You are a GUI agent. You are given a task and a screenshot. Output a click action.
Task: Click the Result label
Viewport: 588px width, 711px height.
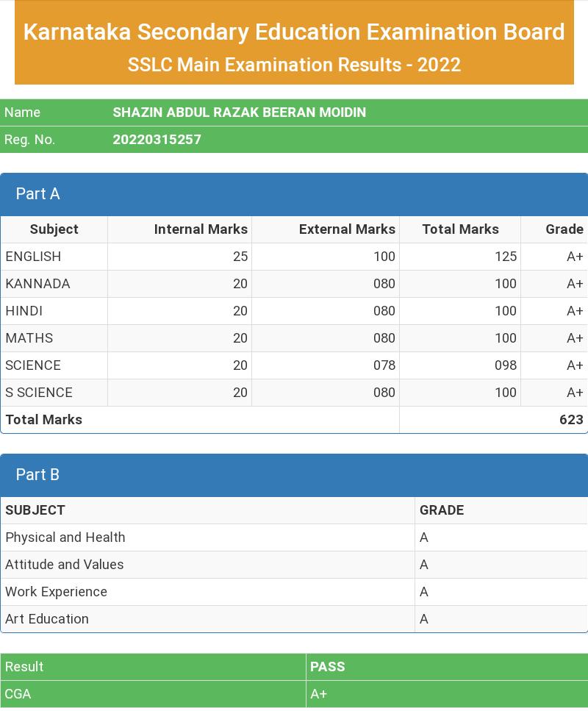pos(24,667)
